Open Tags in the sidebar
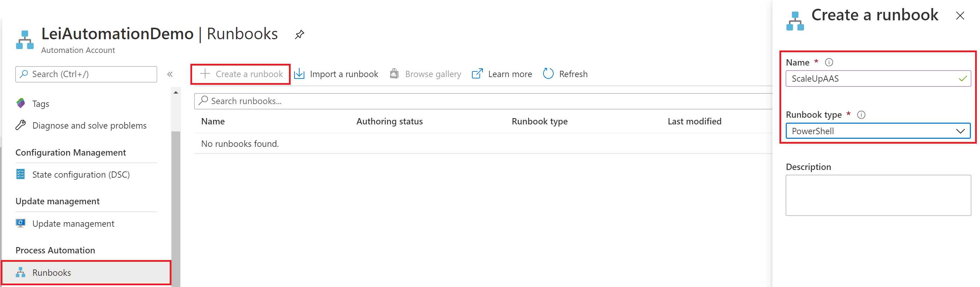The width and height of the screenshot is (980, 287). point(41,104)
